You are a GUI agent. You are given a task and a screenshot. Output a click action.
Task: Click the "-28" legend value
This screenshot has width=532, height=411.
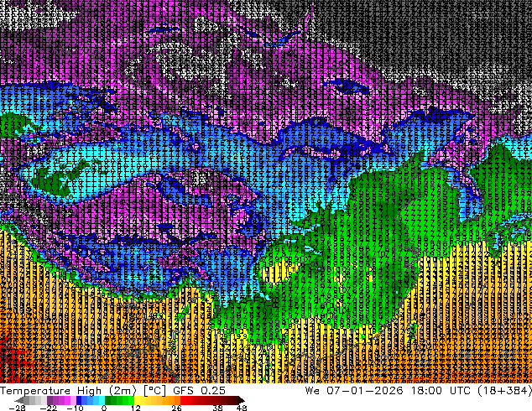click(x=17, y=408)
